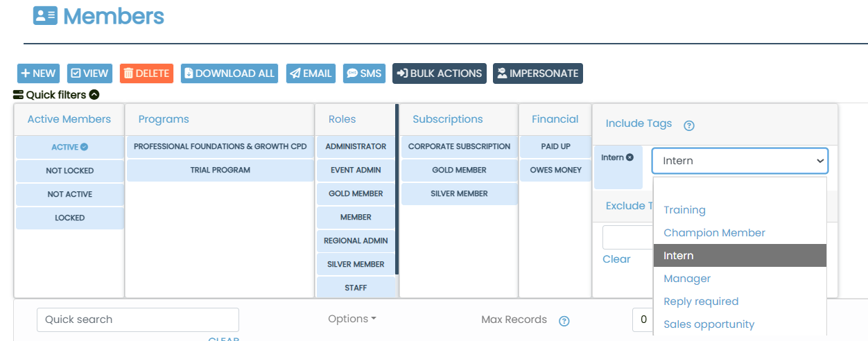Screen dimensions: 868x341
Task: Expand the Options dropdown menu
Action: 352,319
